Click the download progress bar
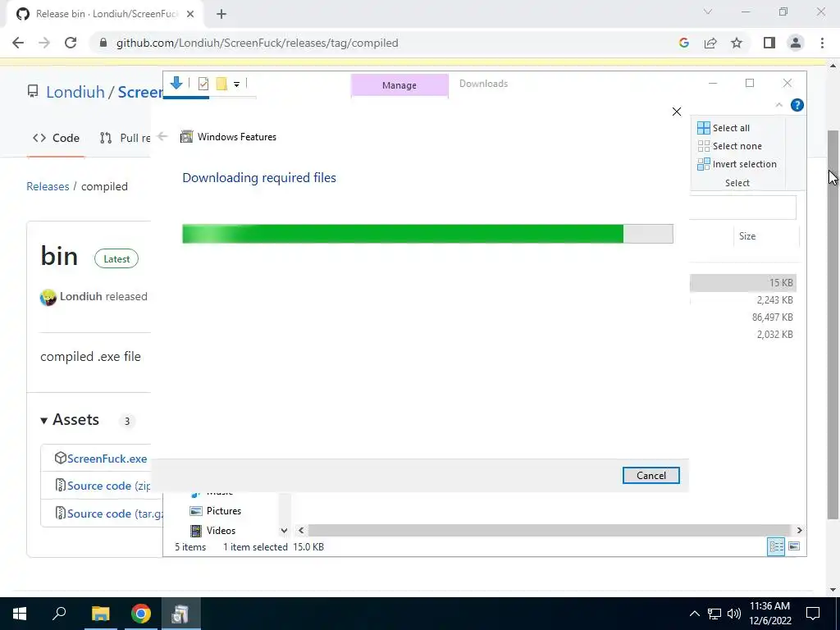 [427, 234]
